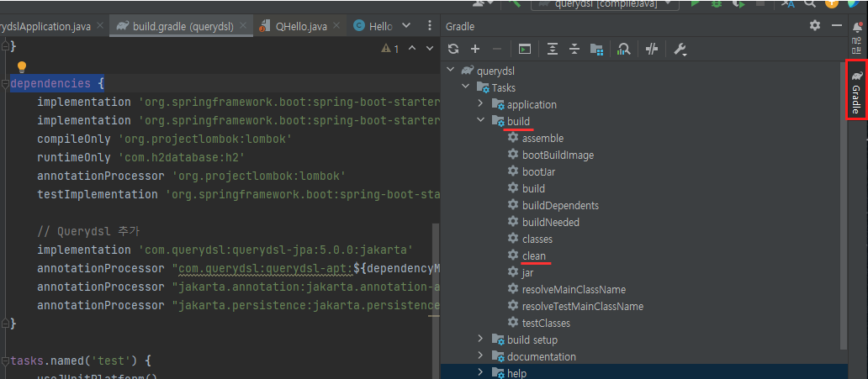Go to next highlighted error arrow
This screenshot has width=868, height=379.
[429, 48]
